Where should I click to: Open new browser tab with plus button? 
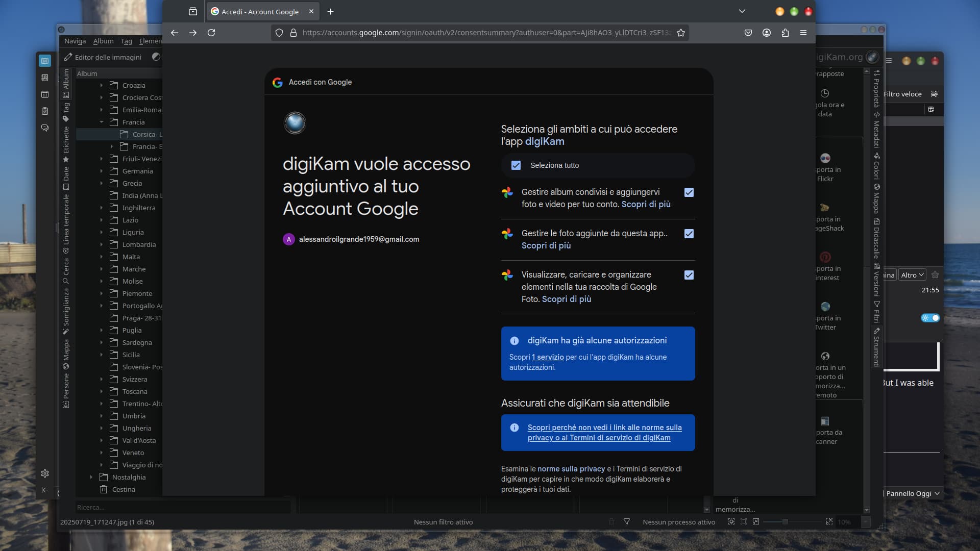[330, 12]
